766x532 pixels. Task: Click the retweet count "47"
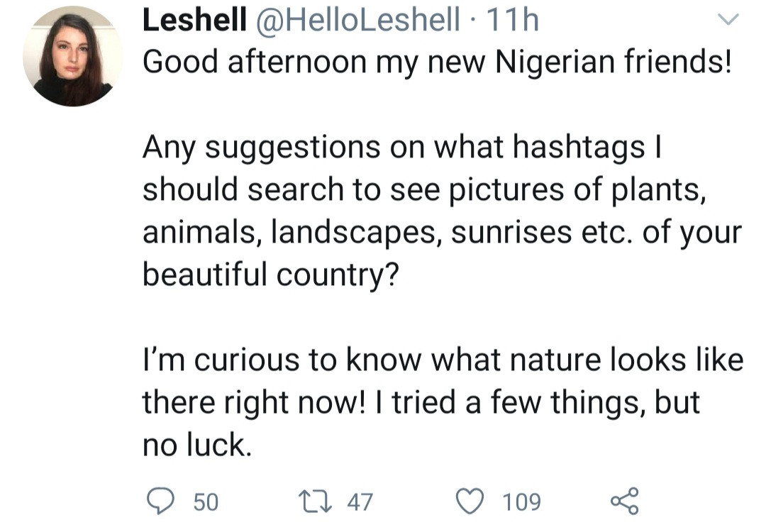tap(359, 502)
